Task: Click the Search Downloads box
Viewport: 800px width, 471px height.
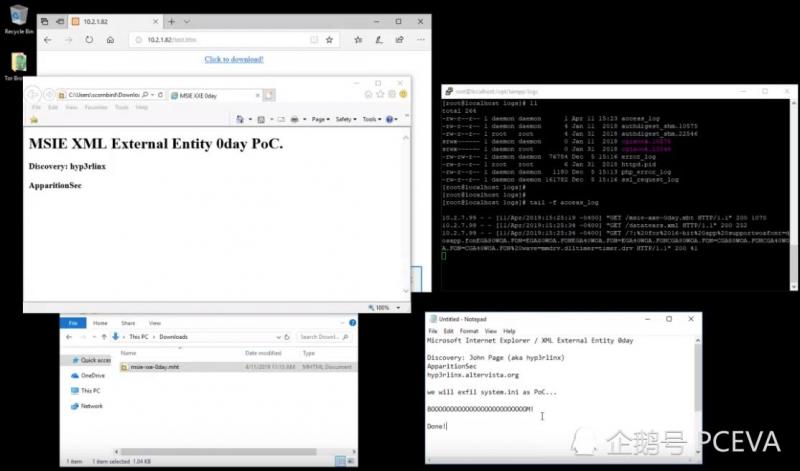Action: [x=323, y=337]
